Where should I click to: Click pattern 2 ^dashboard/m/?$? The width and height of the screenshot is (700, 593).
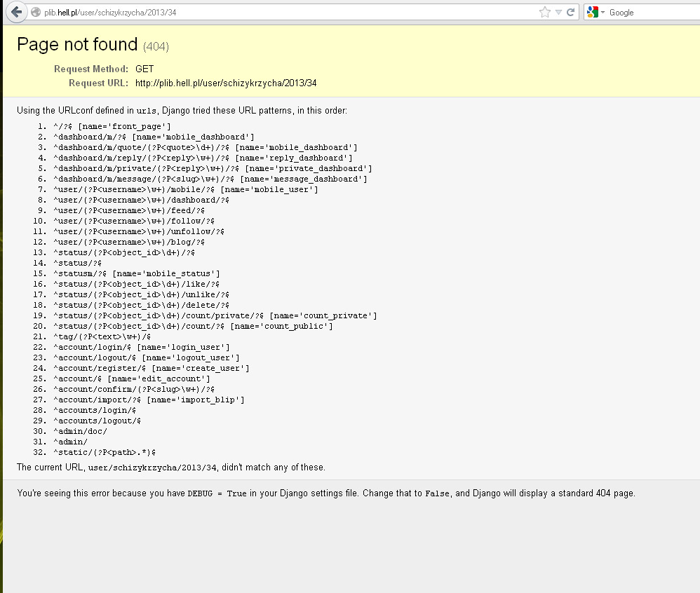(x=154, y=137)
